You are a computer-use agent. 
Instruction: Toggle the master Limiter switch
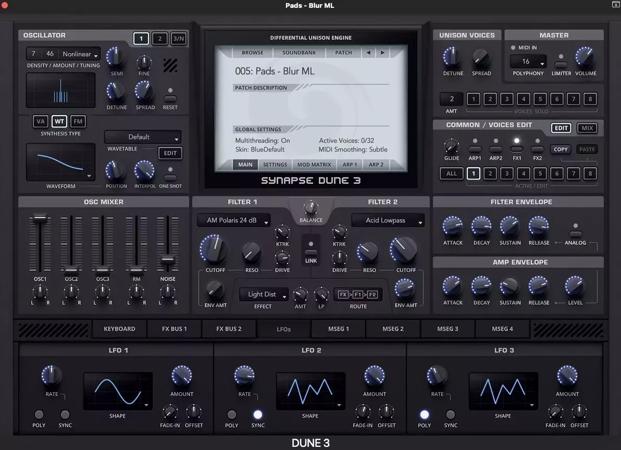tap(561, 60)
